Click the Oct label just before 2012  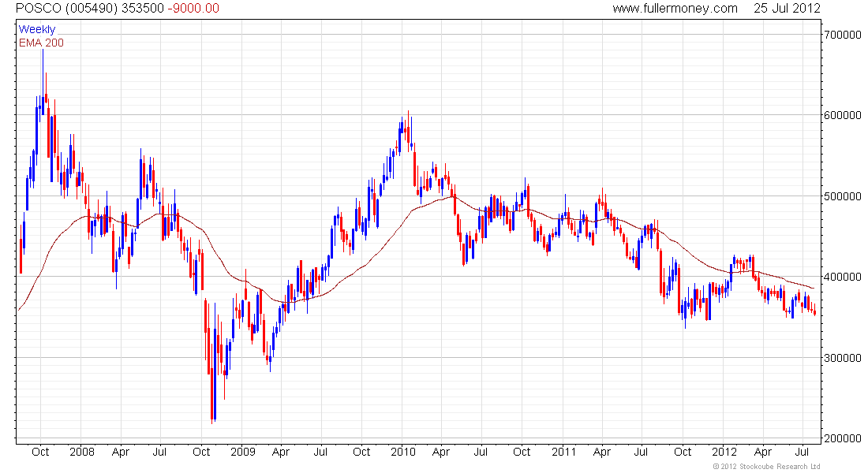click(x=683, y=452)
